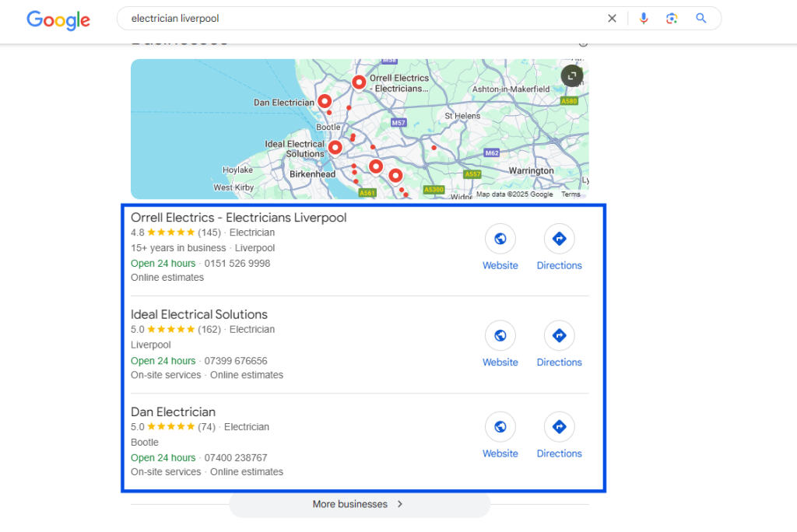Click phone number 07400 238767
This screenshot has height=532, width=797.
(x=235, y=458)
